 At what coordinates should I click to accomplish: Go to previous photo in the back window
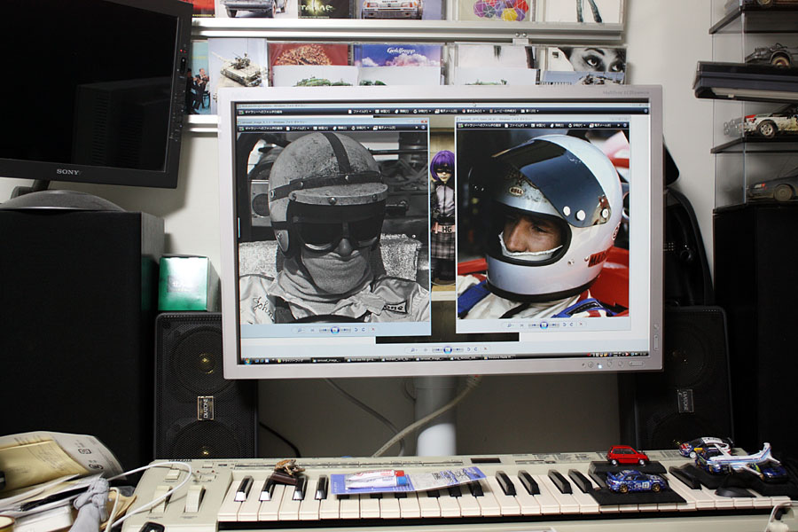coord(436,350)
